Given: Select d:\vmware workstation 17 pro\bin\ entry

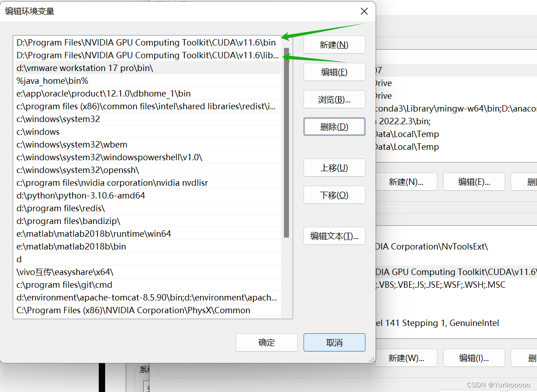Looking at the screenshot, I should pos(148,68).
